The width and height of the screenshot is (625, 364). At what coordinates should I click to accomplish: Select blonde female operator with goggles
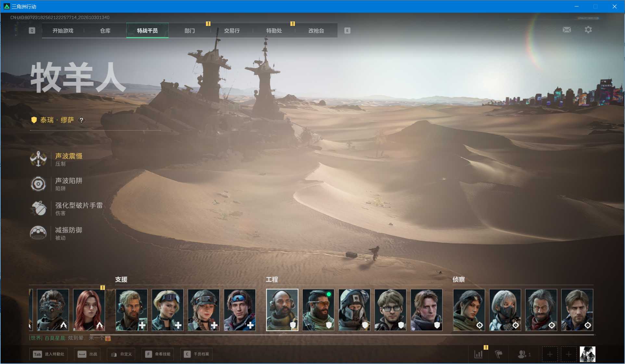168,310
